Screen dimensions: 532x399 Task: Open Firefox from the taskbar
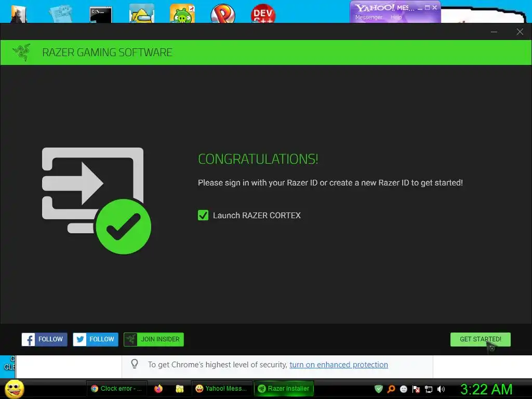158,389
